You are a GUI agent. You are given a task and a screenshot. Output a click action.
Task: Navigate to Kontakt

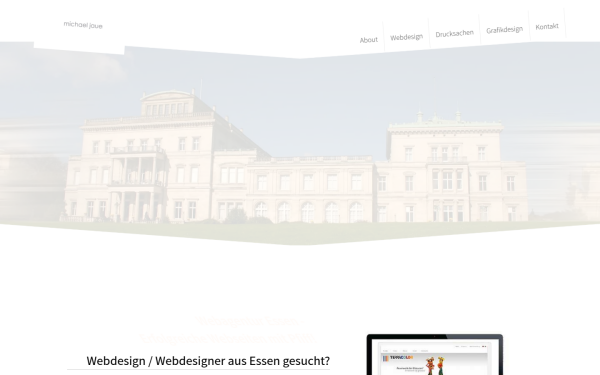pos(547,26)
